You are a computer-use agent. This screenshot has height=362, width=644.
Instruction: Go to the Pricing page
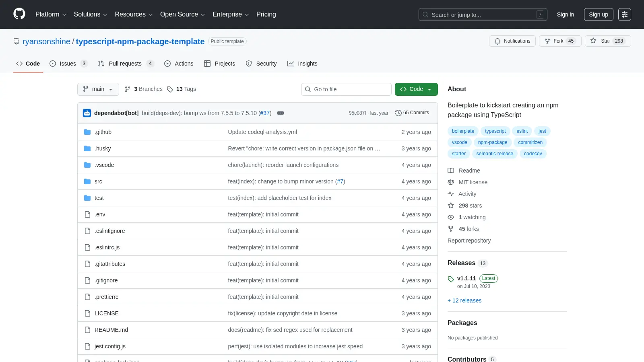click(x=266, y=14)
